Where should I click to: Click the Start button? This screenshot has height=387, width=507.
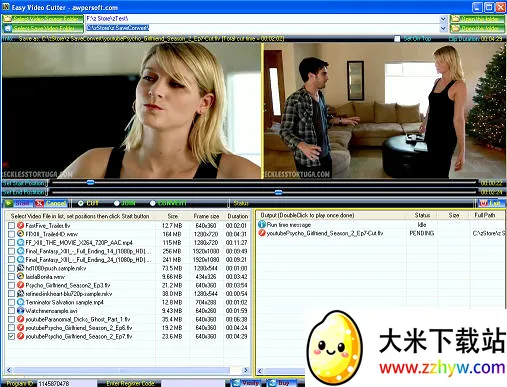click(x=18, y=203)
